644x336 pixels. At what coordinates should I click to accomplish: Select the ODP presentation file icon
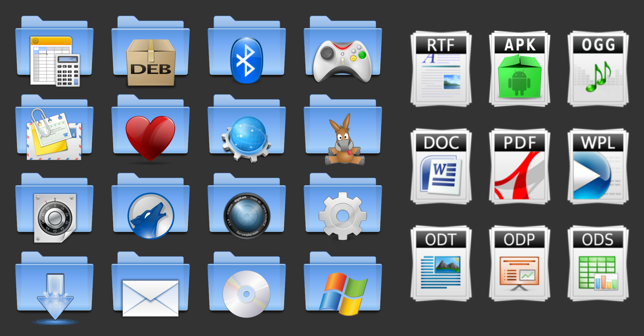click(x=519, y=264)
